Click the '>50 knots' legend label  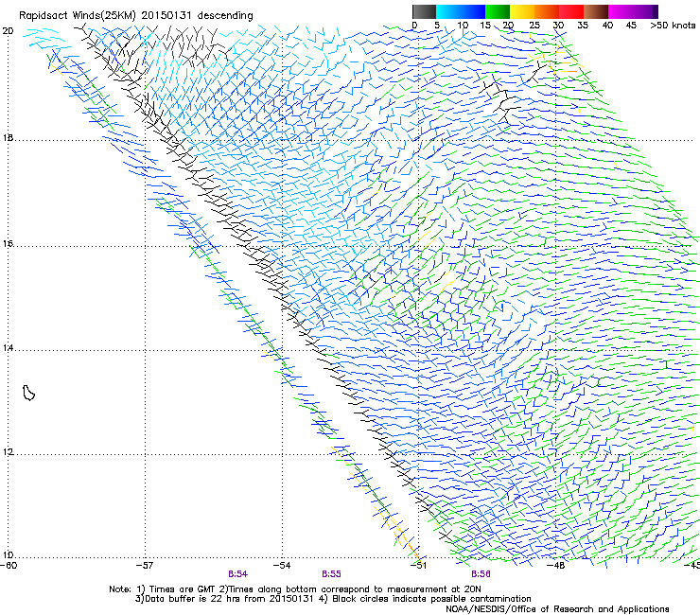673,26
